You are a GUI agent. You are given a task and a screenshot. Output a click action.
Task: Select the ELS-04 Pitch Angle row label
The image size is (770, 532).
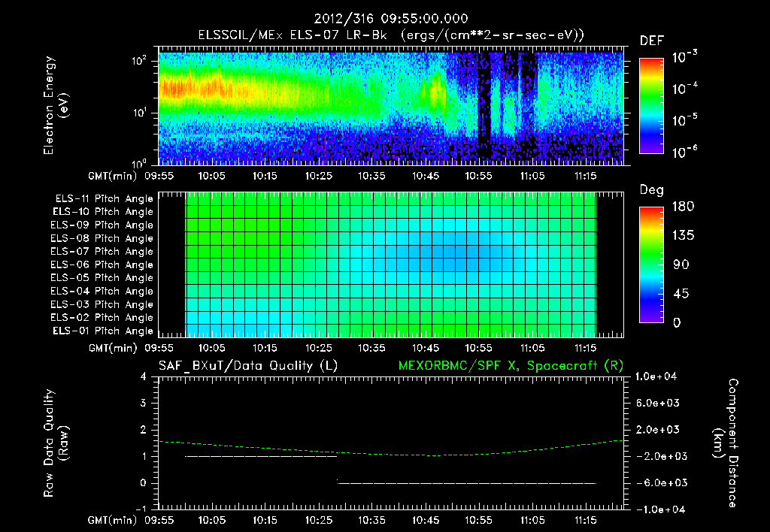102,291
